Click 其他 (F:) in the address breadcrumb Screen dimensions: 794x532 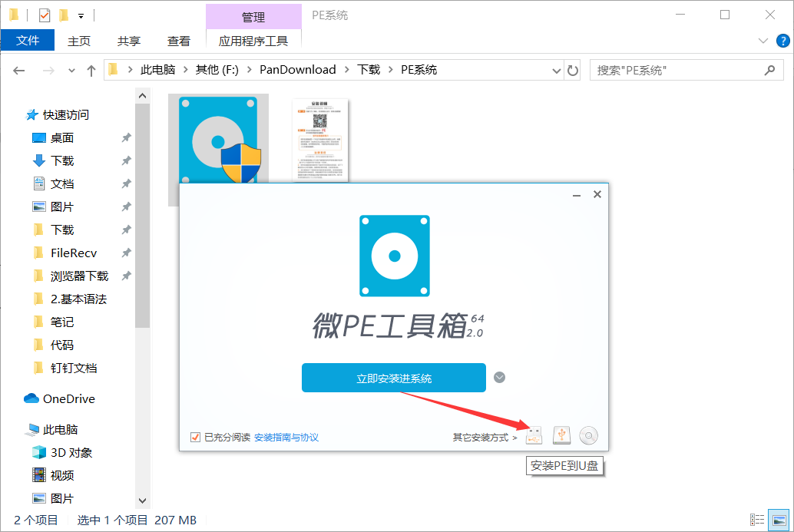tap(217, 69)
